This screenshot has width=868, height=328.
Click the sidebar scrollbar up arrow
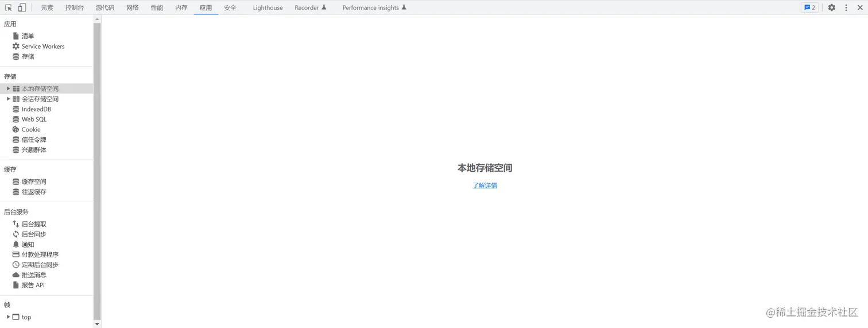[97, 19]
